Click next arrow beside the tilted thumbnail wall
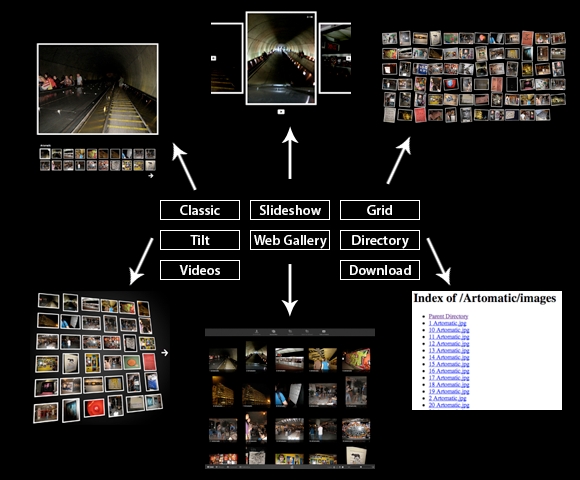The height and width of the screenshot is (480, 580). click(x=165, y=353)
